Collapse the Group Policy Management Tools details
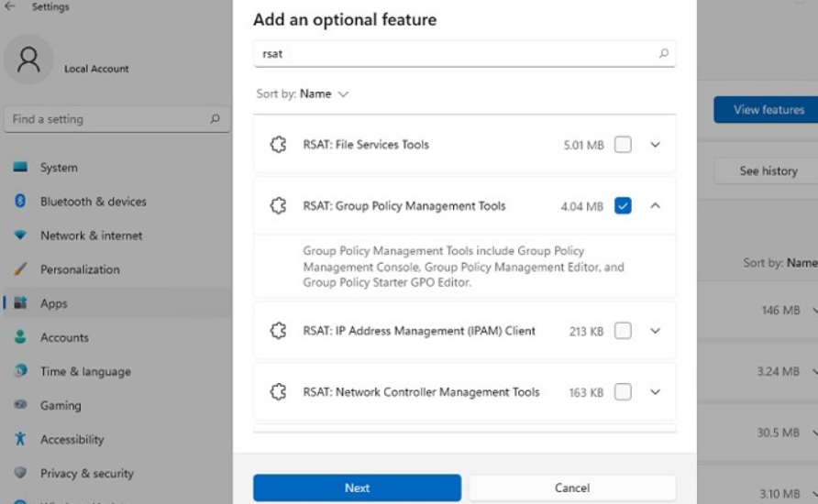 click(x=655, y=206)
